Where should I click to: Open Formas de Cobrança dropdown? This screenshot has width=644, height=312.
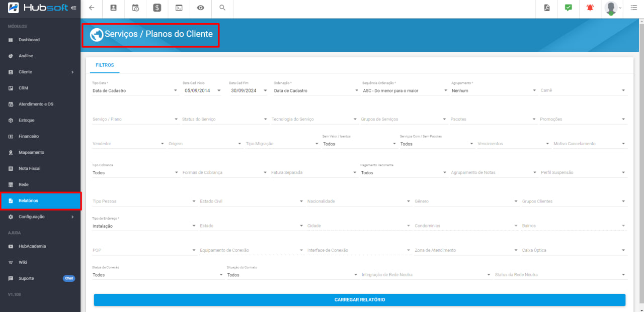(x=225, y=172)
